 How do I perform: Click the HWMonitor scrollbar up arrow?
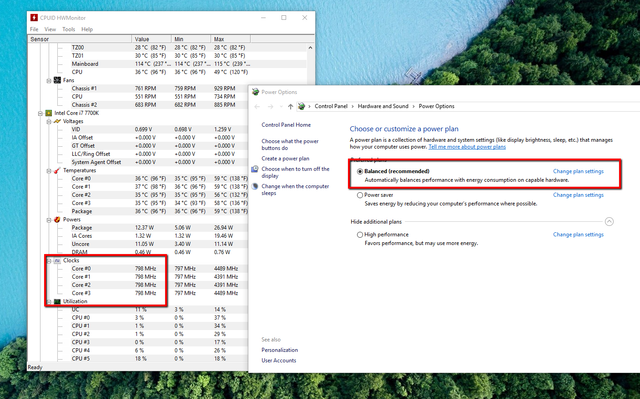pyautogui.click(x=310, y=48)
